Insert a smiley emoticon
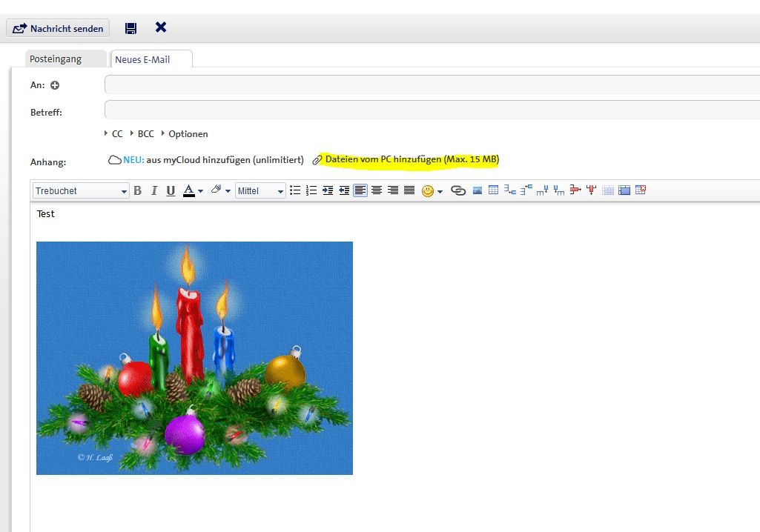This screenshot has height=532, width=760. click(429, 190)
